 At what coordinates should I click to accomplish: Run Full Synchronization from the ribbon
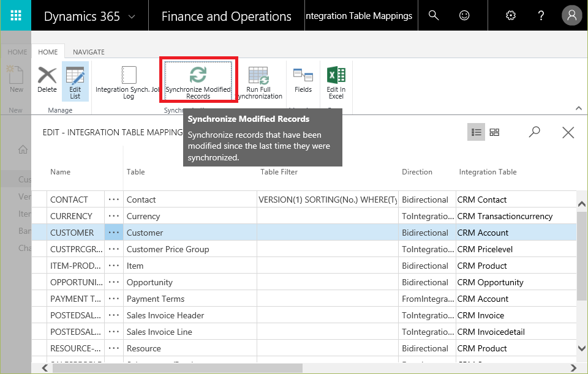(x=258, y=81)
